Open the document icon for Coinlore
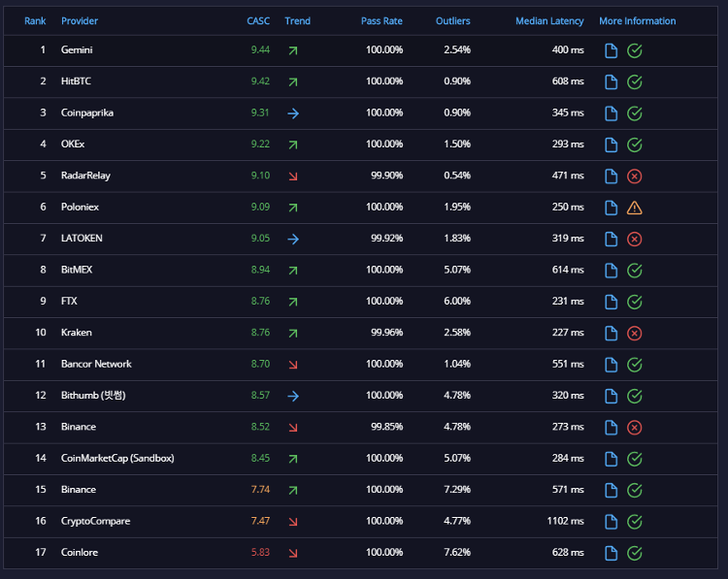The width and height of the screenshot is (728, 579). (x=611, y=553)
